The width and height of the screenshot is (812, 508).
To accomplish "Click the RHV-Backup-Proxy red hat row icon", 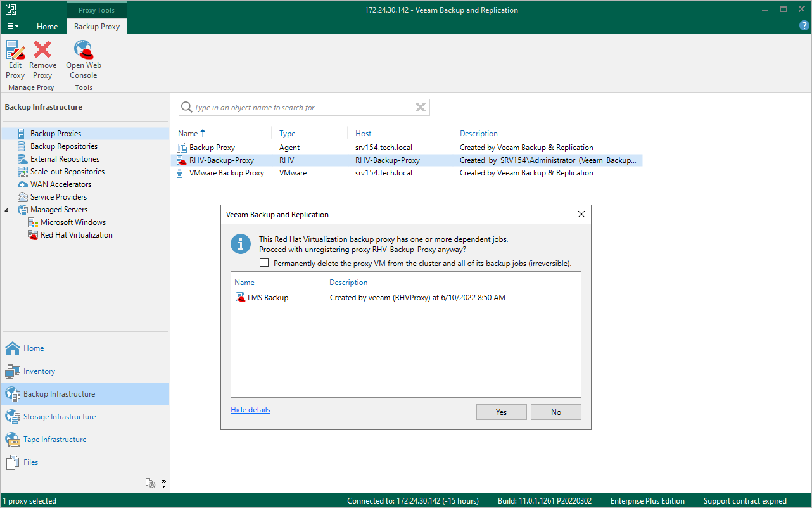I will 182,160.
